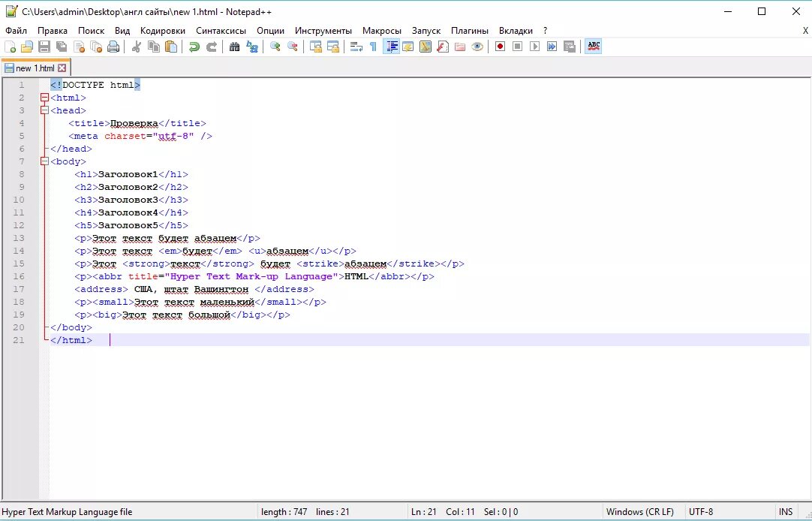The height and width of the screenshot is (521, 812).
Task: Collapse the html element fold on line 2
Action: pos(43,98)
